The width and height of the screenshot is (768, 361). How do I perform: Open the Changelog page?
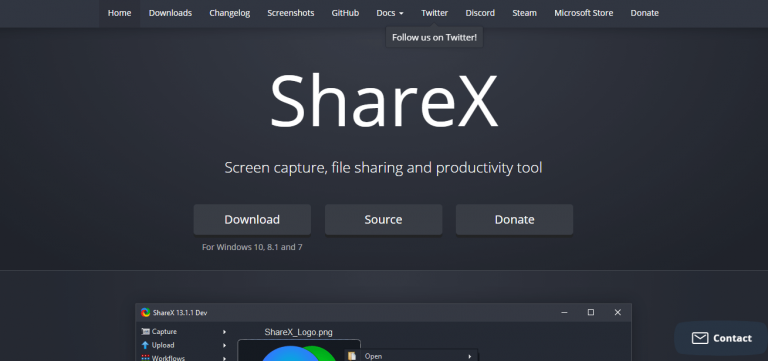pos(230,13)
